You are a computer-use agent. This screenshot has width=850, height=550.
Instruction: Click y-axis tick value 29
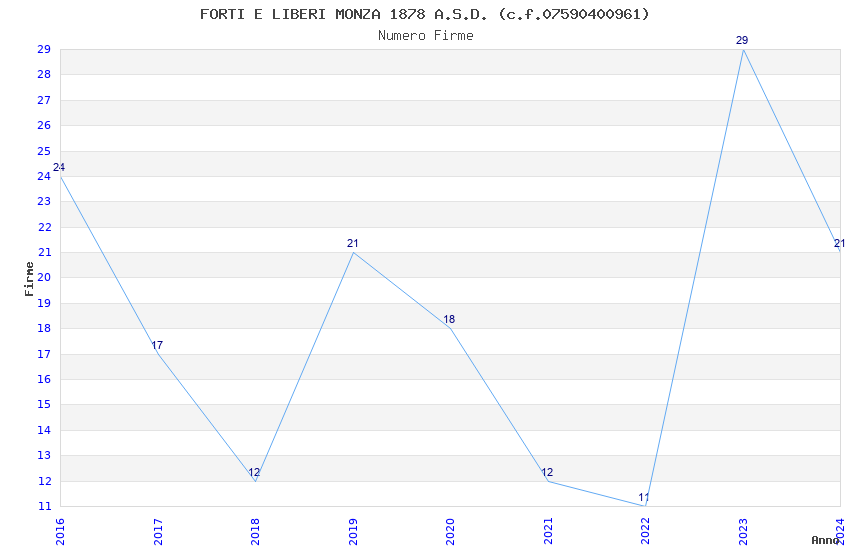[x=44, y=49]
